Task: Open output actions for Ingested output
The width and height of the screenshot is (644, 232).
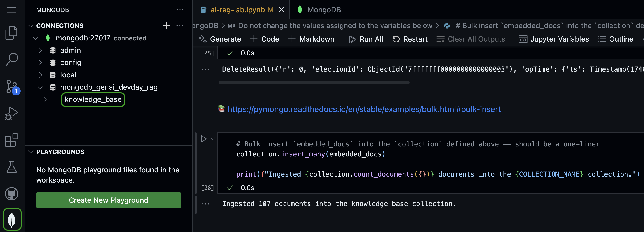Action: click(205, 204)
